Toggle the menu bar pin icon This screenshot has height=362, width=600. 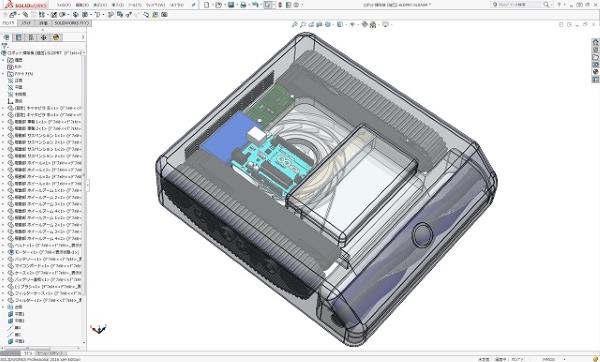point(194,5)
